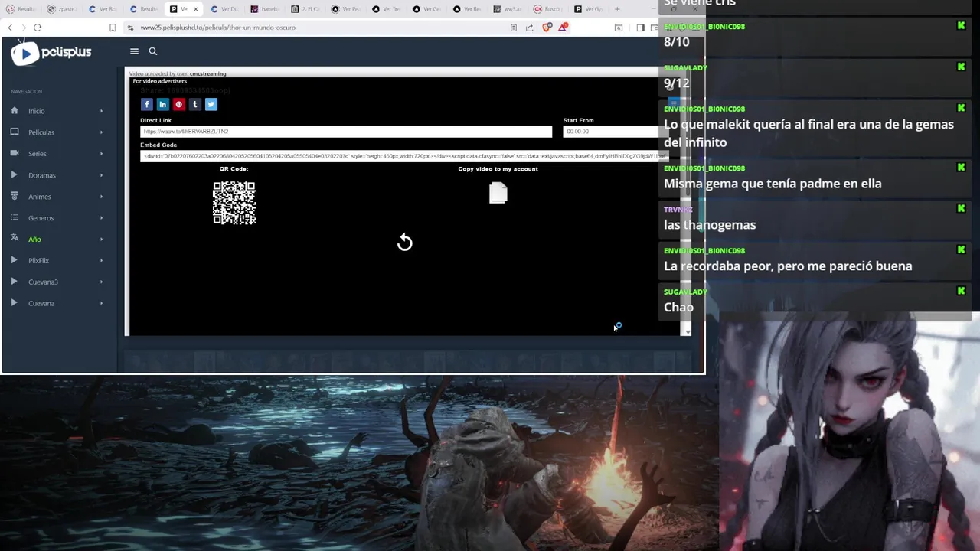The image size is (980, 551).
Task: Go back with the browser back arrow
Action: pos(10,28)
